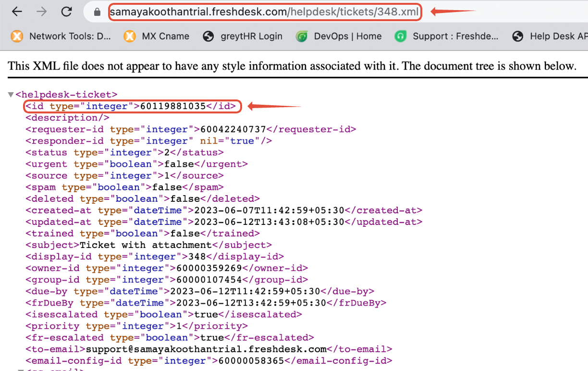Focus the address bar with the Freshdesk tickets URL

tap(264, 12)
